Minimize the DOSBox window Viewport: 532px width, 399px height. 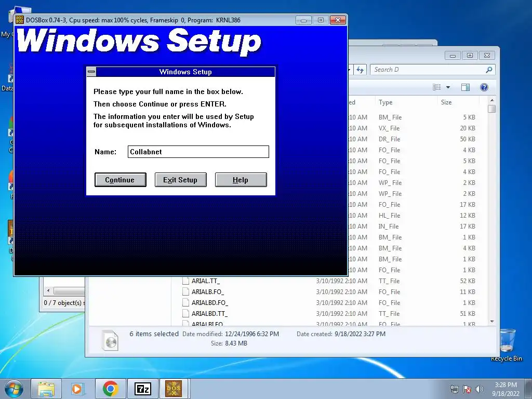coord(303,20)
